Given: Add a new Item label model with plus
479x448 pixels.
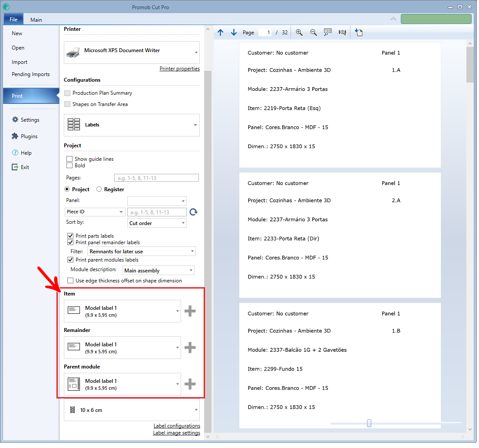Looking at the screenshot, I should (x=190, y=311).
